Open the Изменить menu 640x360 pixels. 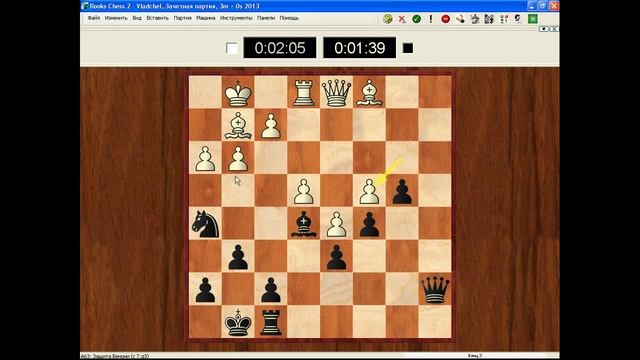[x=116, y=18]
